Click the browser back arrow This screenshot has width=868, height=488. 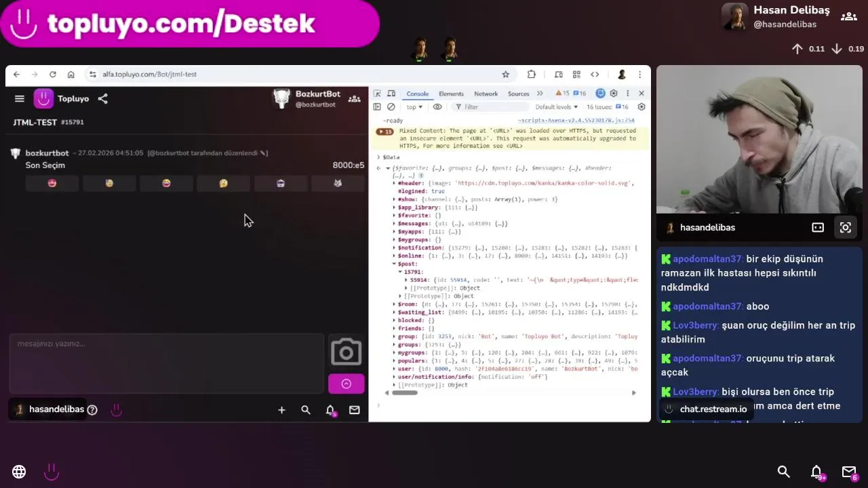(16, 75)
